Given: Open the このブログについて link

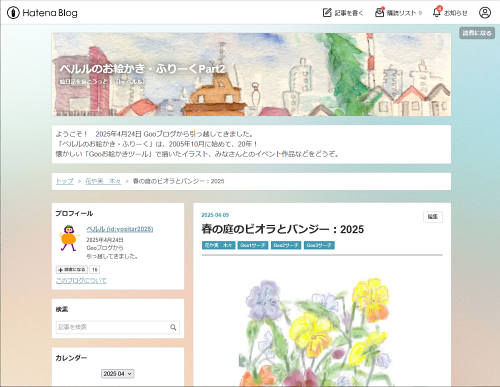Looking at the screenshot, I should point(81,281).
